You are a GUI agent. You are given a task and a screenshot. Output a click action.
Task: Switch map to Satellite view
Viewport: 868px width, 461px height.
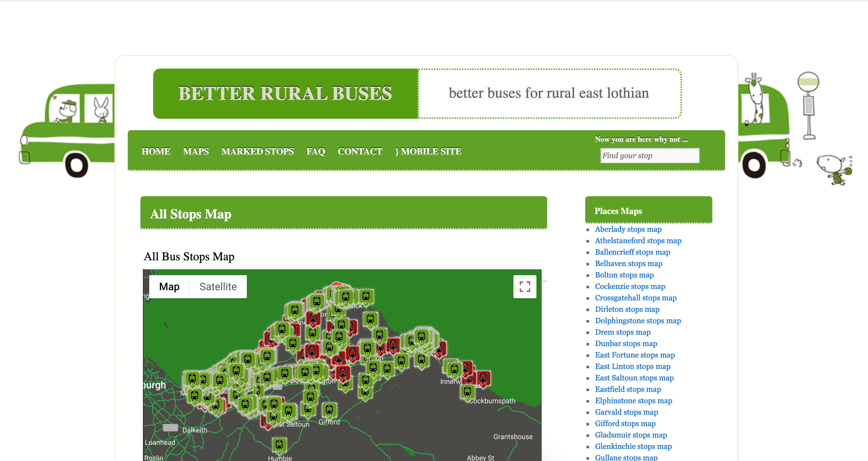point(218,287)
